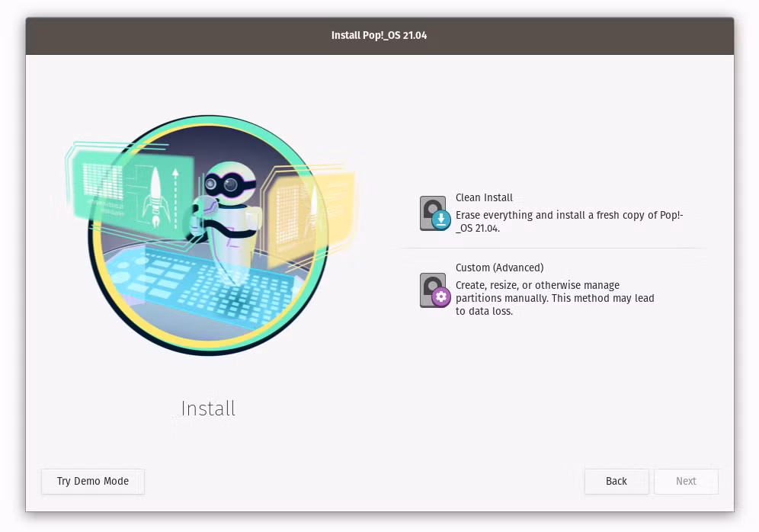Click the Custom (Advanced) disk gear icon
Screen dimensions: 759x532
pyautogui.click(x=435, y=290)
